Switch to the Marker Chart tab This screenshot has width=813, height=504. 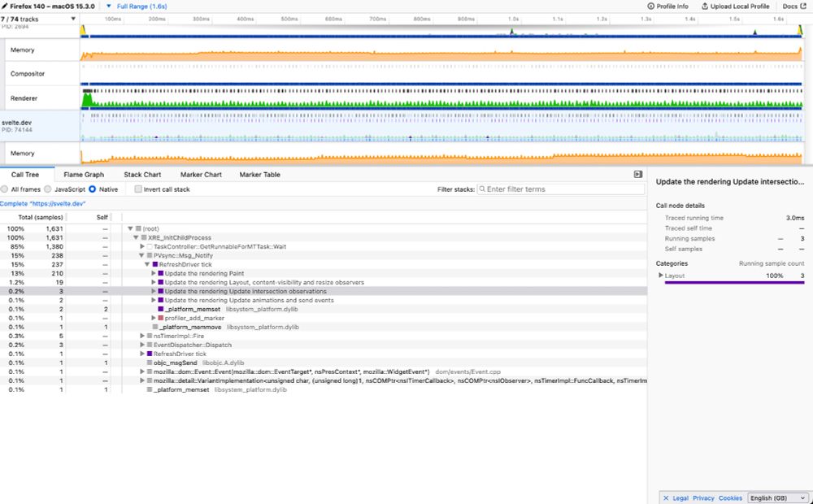click(201, 175)
